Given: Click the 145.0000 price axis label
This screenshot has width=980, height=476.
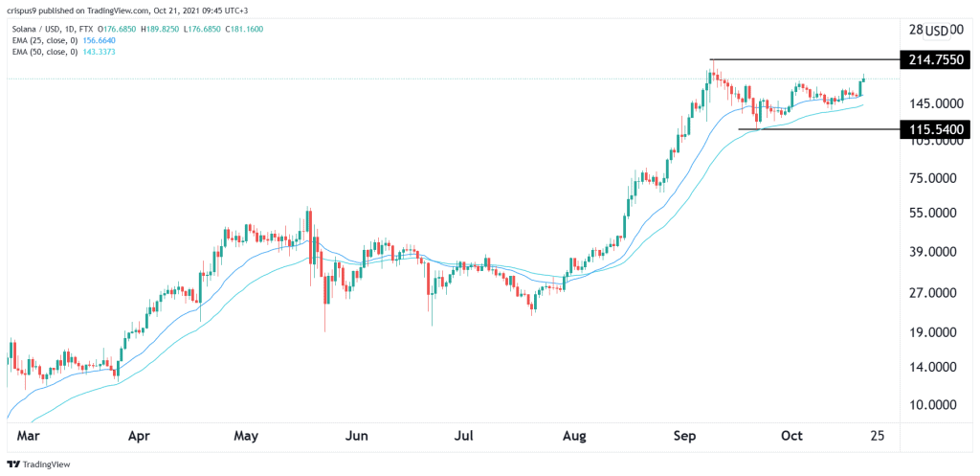Looking at the screenshot, I should 937,102.
